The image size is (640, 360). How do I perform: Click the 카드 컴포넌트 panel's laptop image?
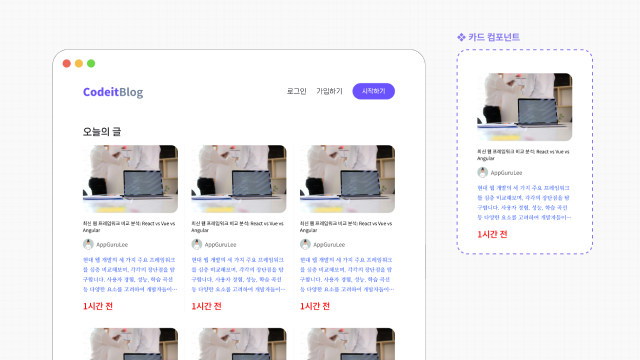tap(524, 107)
